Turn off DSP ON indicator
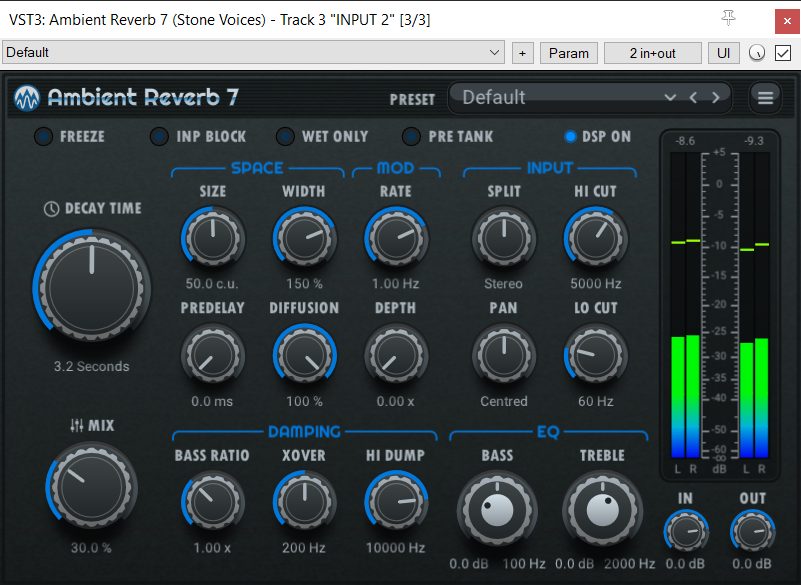Image resolution: width=801 pixels, height=585 pixels. pos(570,136)
